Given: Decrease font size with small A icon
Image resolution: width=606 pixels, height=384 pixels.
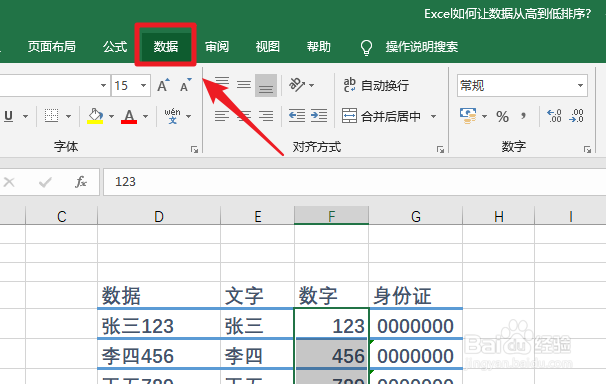Looking at the screenshot, I should tap(186, 85).
